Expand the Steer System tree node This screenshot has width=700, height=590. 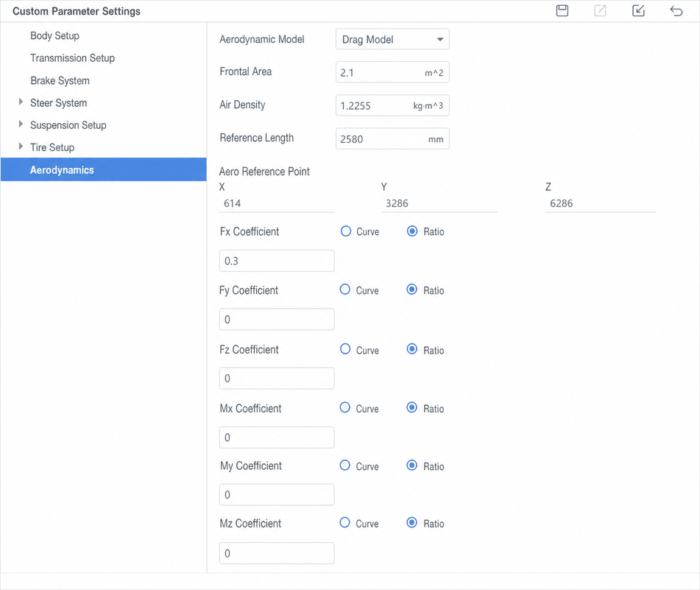click(21, 102)
